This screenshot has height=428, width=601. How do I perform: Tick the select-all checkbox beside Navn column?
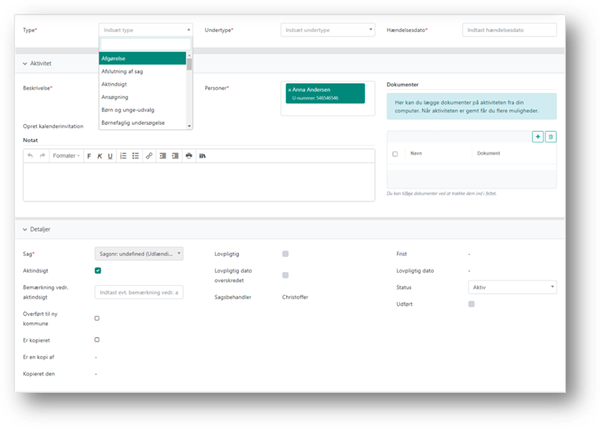[x=395, y=154]
